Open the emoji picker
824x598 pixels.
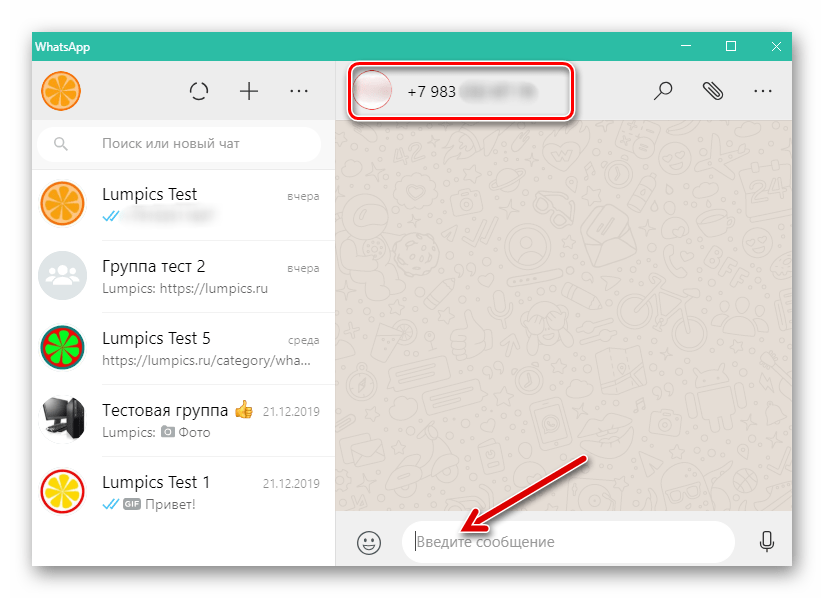369,542
